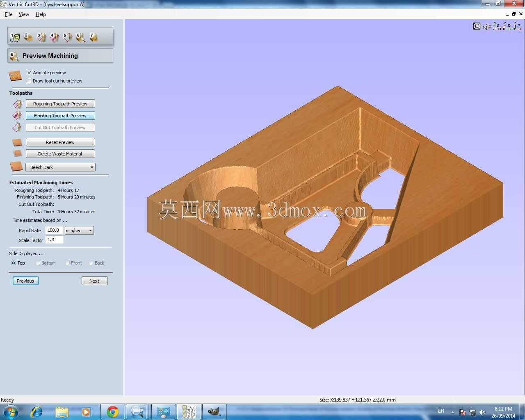The width and height of the screenshot is (525, 420).
Task: Go to step 1 orient and size model
Action: pyautogui.click(x=15, y=37)
